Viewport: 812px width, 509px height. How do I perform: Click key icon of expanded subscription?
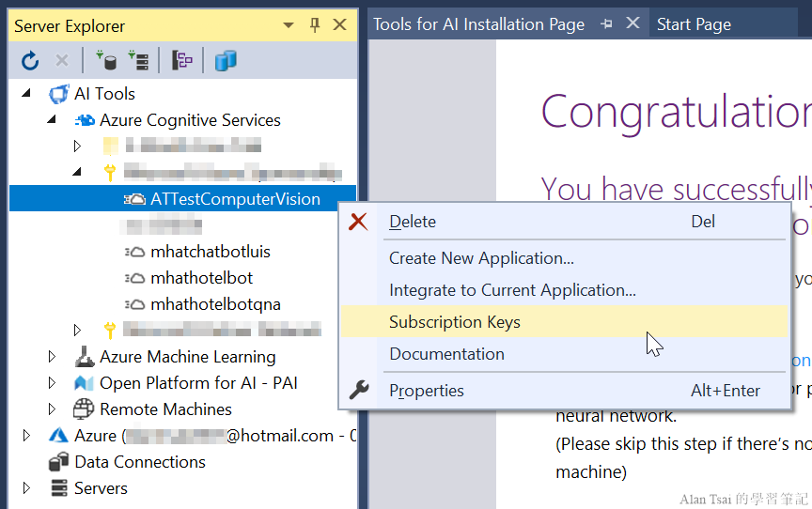pos(109,172)
